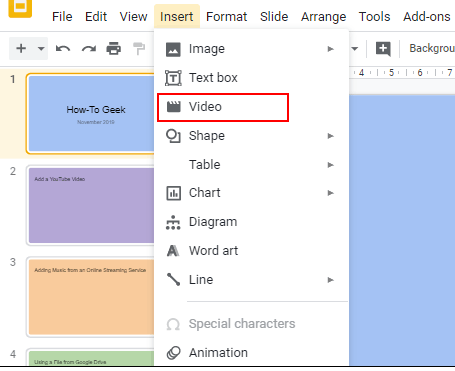Image resolution: width=455 pixels, height=371 pixels.
Task: Select slide 3 Adding Music thumbnail
Action: pos(90,297)
